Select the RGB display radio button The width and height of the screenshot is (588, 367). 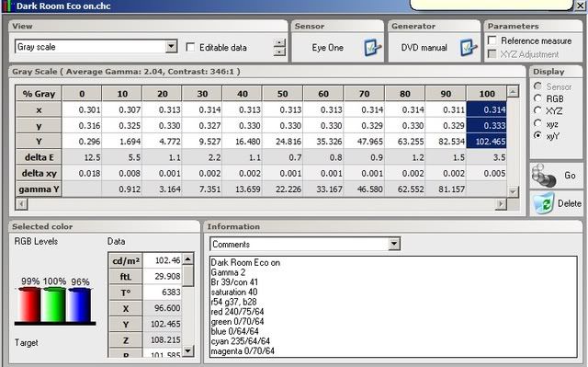pyautogui.click(x=537, y=98)
